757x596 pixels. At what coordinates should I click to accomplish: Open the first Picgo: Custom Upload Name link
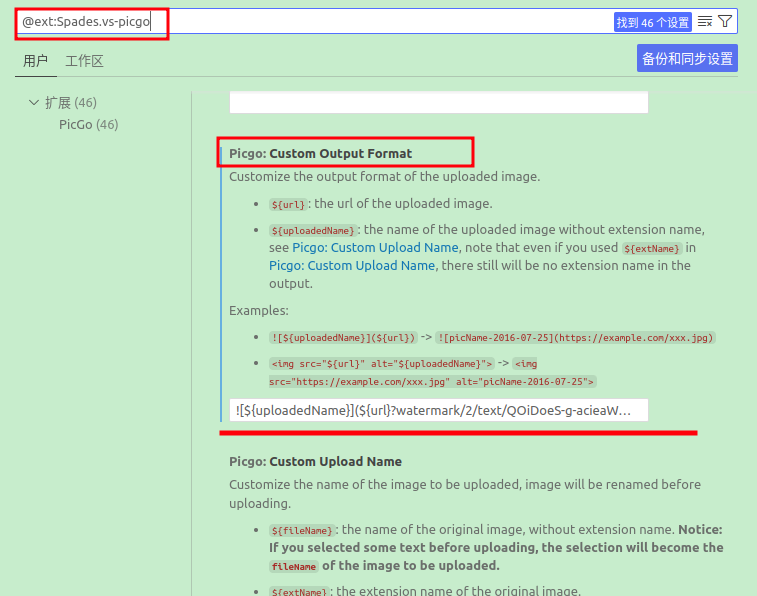point(375,248)
